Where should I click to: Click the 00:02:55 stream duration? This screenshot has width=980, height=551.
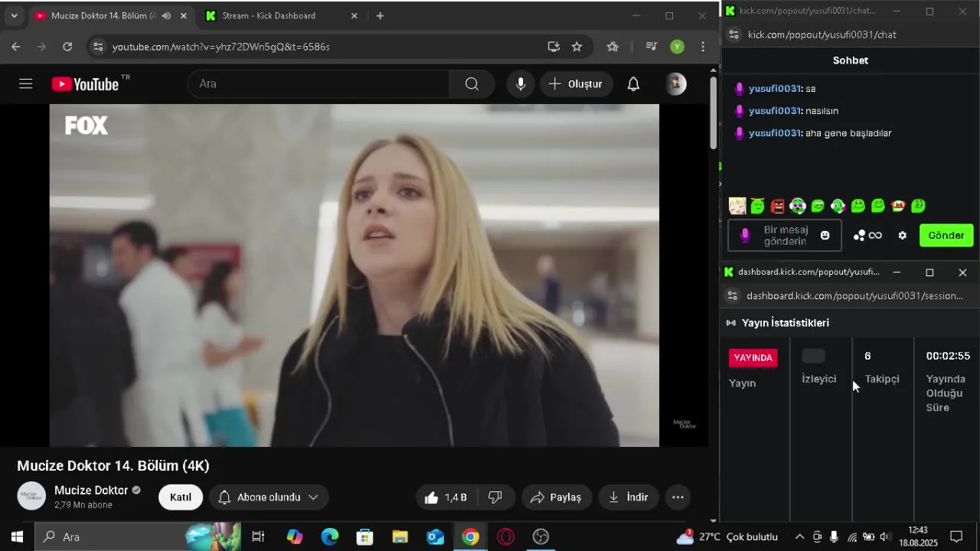click(x=948, y=356)
